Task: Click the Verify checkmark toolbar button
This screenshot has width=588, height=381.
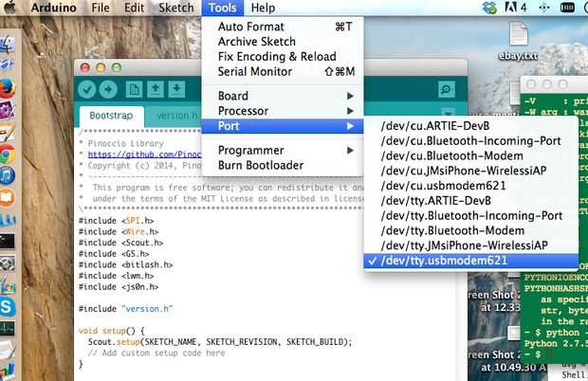Action: (x=87, y=89)
